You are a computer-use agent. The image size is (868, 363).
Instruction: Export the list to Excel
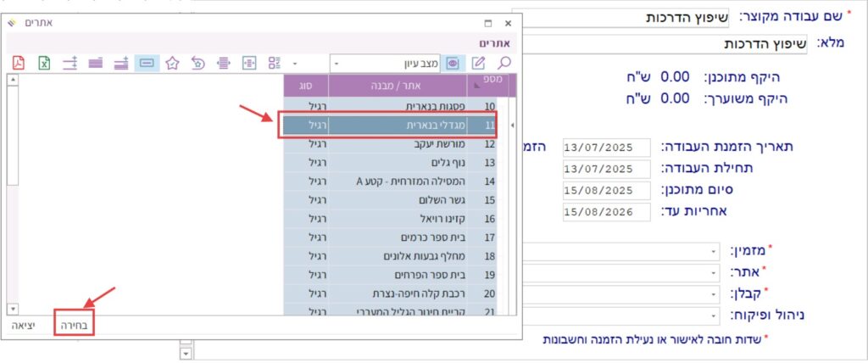[x=44, y=63]
